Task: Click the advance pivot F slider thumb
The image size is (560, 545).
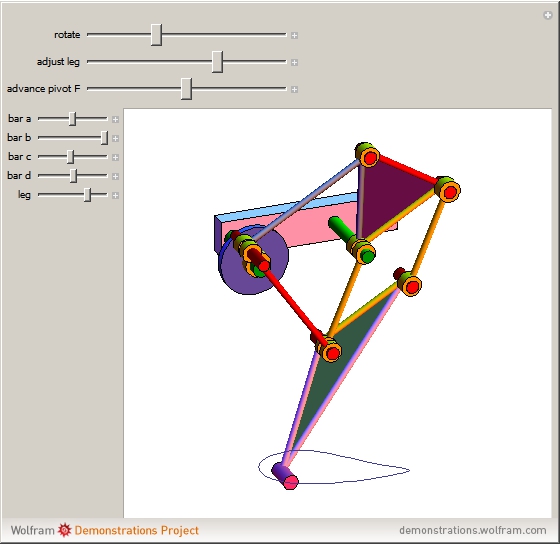Action: coord(186,89)
